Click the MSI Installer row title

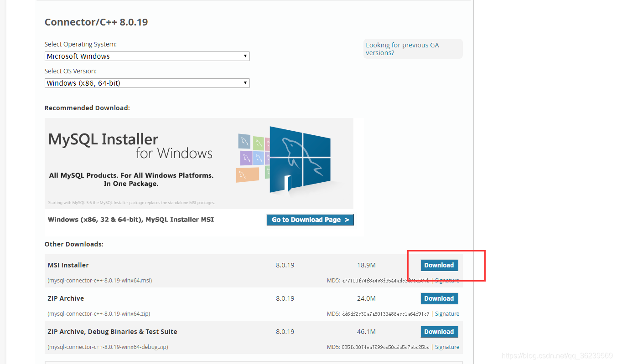point(68,265)
